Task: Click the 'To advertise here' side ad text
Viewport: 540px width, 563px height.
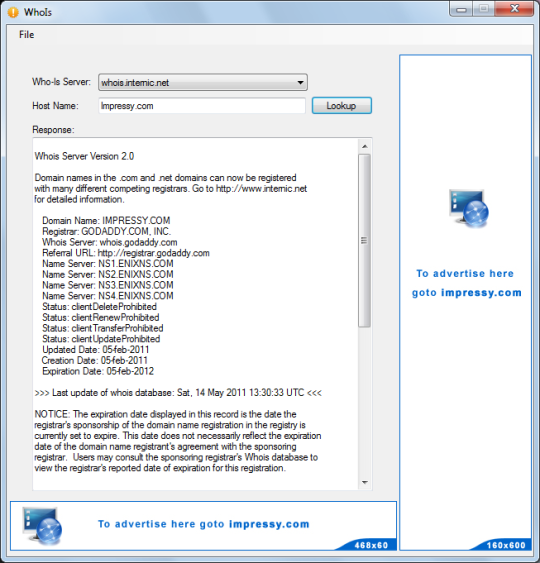Action: [x=465, y=274]
